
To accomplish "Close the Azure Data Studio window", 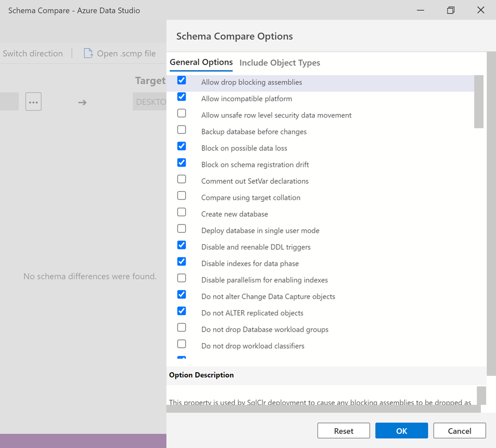I will [480, 10].
